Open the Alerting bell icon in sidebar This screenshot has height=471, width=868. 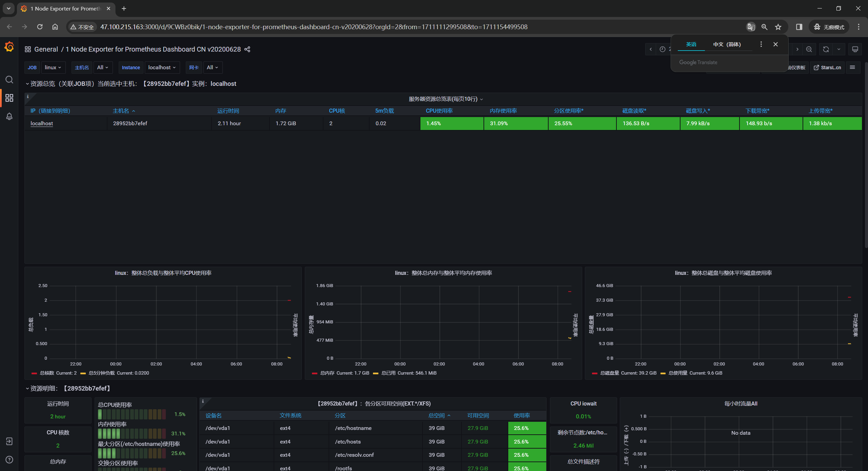click(9, 116)
